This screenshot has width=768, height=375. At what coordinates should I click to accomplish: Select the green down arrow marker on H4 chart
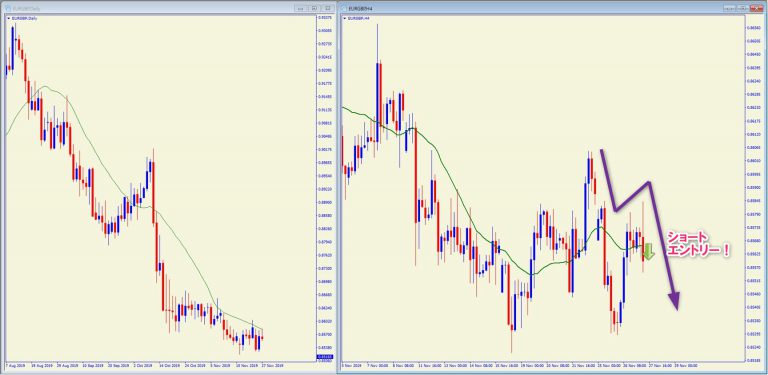coord(648,251)
